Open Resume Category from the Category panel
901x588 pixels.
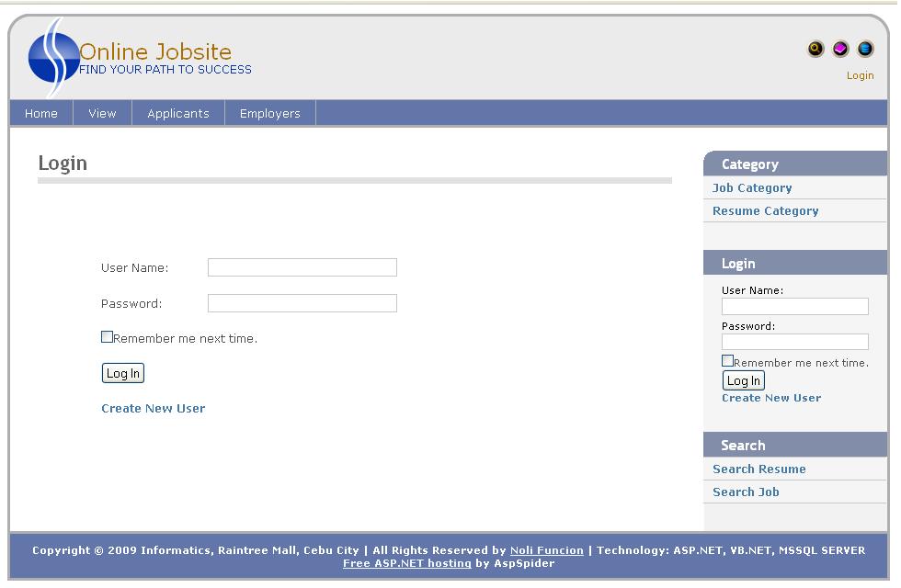765,210
